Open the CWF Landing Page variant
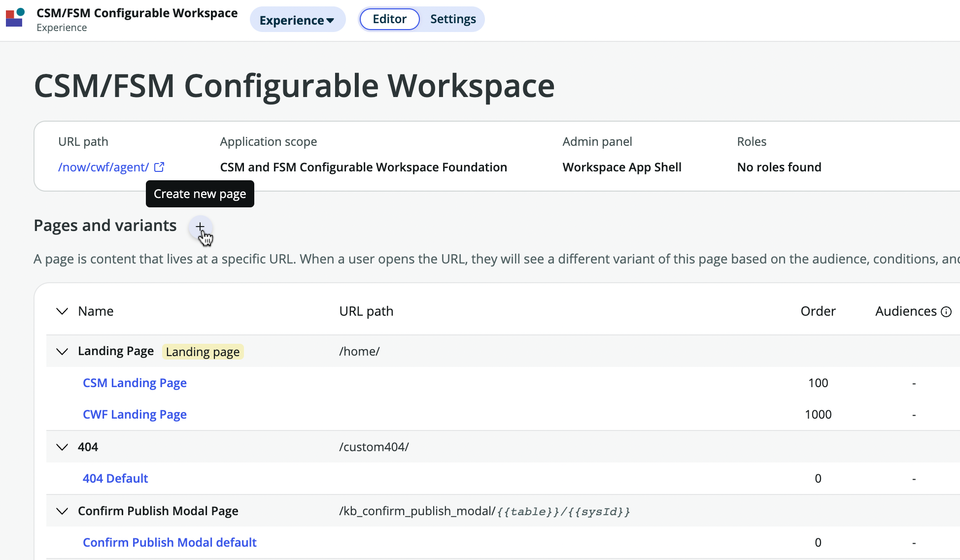This screenshot has height=560, width=960. click(135, 414)
